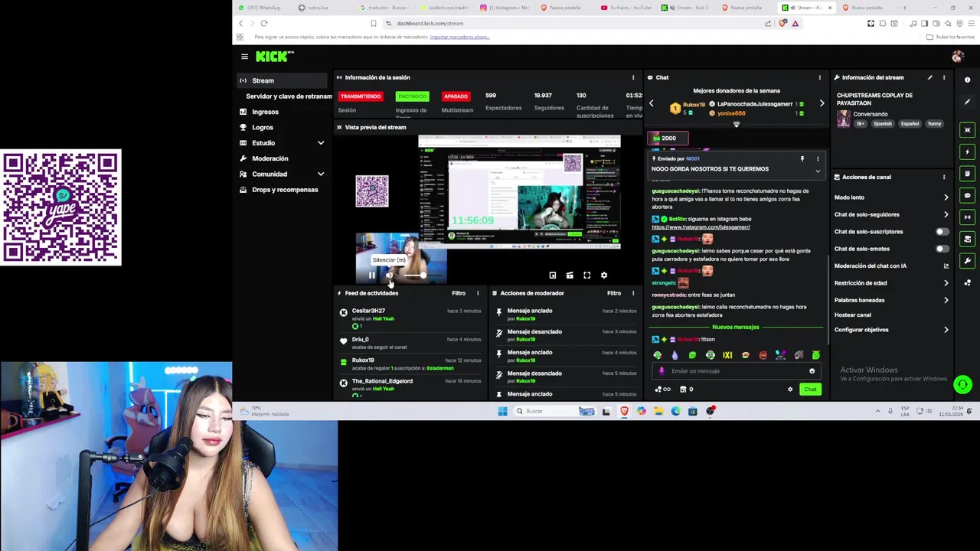
Task: Click the browser address bar
Action: point(574,23)
